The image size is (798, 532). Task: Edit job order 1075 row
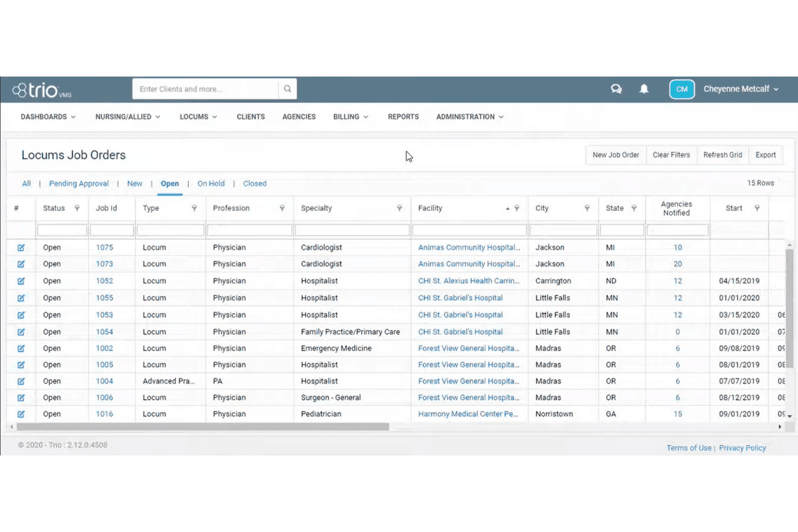21,247
